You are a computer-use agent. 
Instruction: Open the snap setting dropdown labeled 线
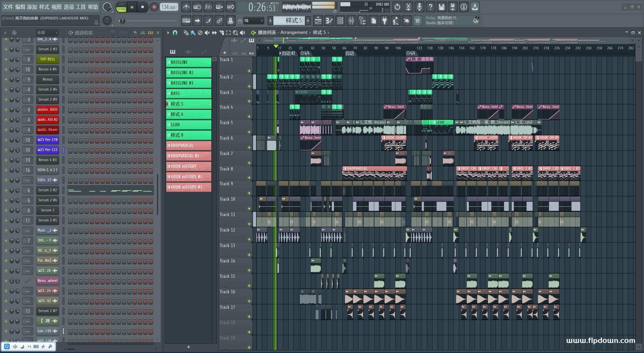click(253, 21)
